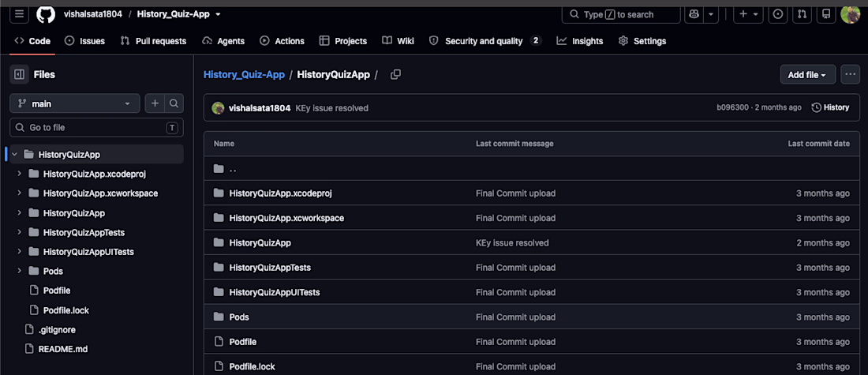Open the KEy issue resolved latest commit message

tap(331, 108)
